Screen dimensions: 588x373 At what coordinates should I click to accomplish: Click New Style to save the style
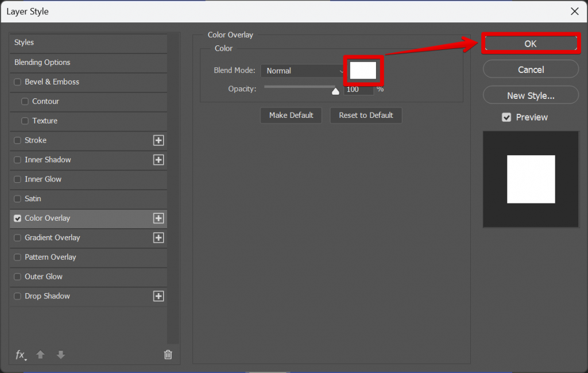530,95
